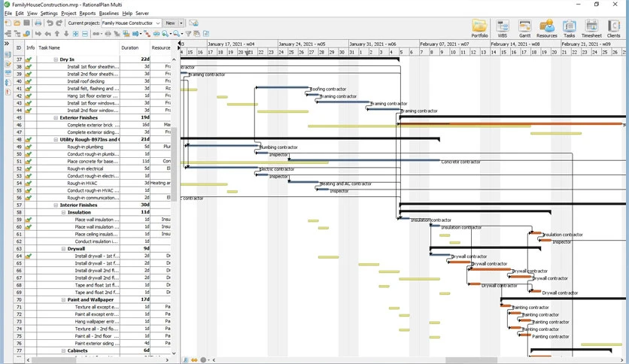Click the orange arrows icon below Gantt chart
629x364 pixels.
point(194,359)
